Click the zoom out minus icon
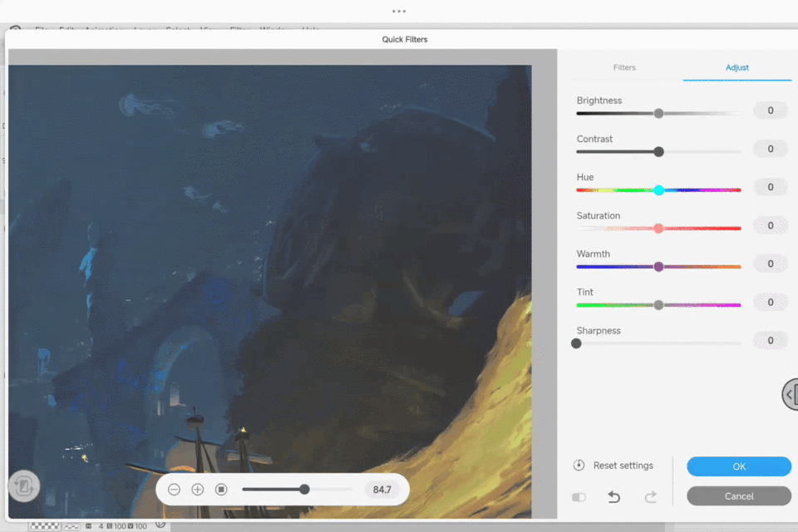Screen dimensions: 798x532 pos(174,490)
